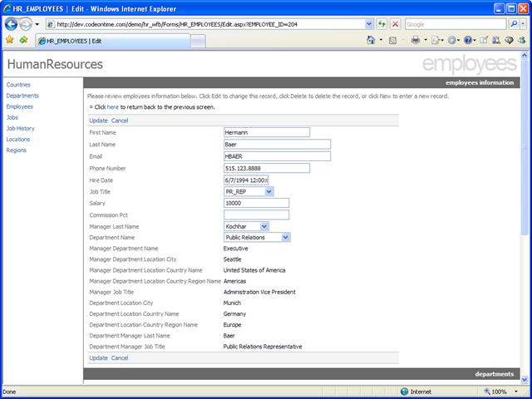Click the 'Public Relations Representative' value text

263,347
